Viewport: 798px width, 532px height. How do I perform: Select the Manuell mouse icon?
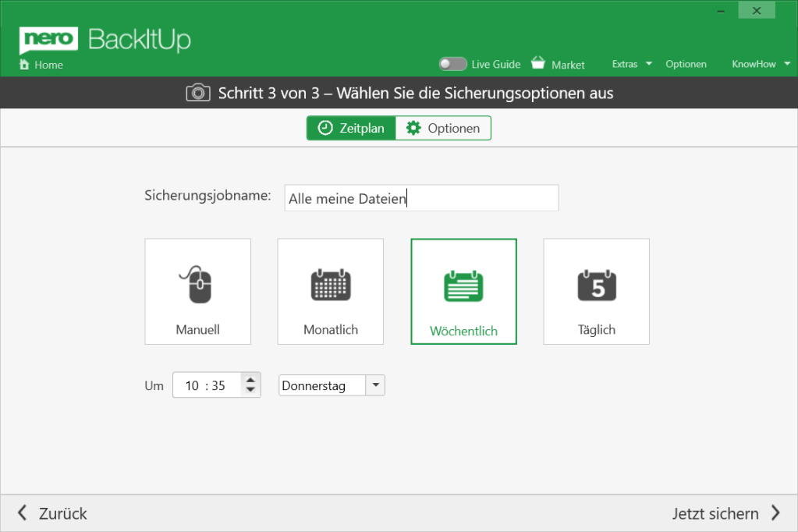pyautogui.click(x=197, y=286)
